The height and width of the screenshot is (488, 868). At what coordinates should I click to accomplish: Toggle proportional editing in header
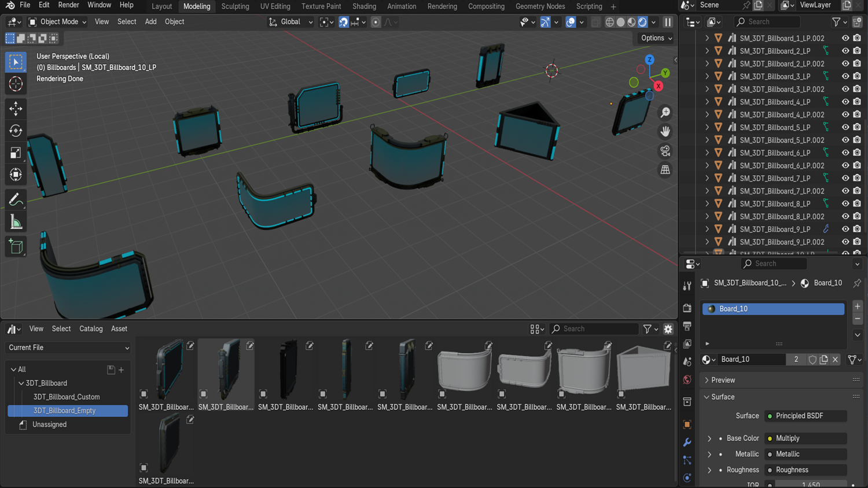tap(376, 22)
